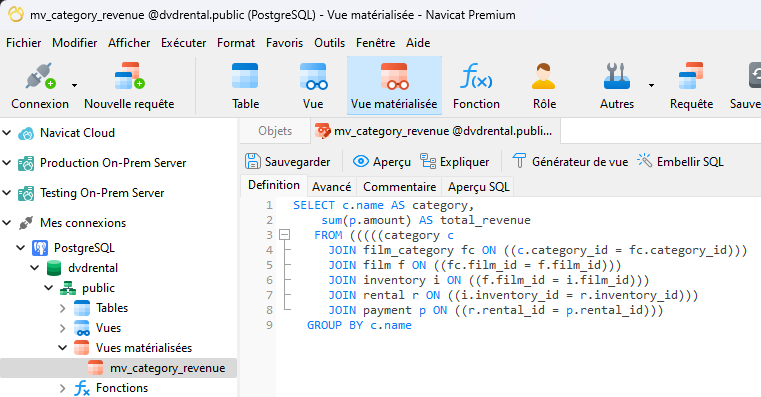
Task: Select the Table toolbar icon
Action: [245, 76]
